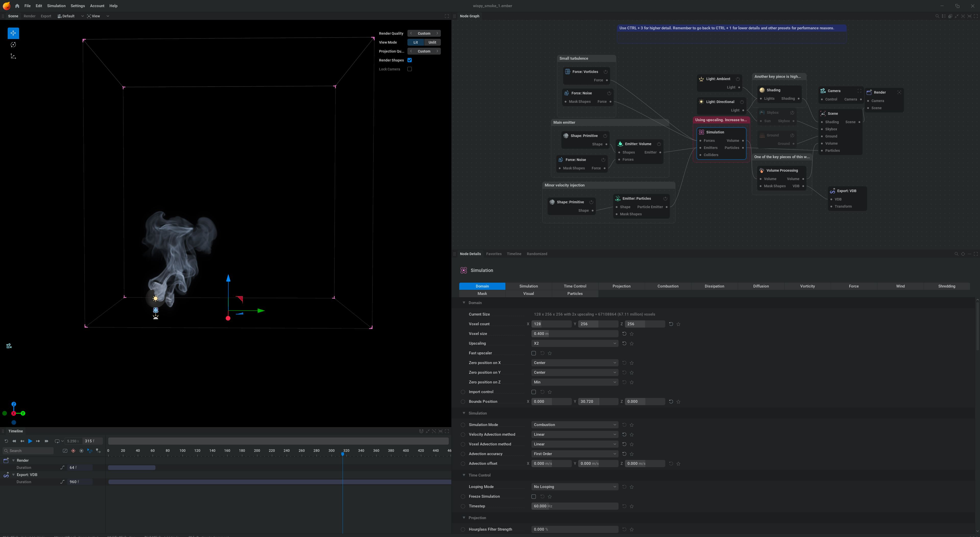Screen dimensions: 980x537
Task: Select the Move transform tool
Action: tap(13, 33)
